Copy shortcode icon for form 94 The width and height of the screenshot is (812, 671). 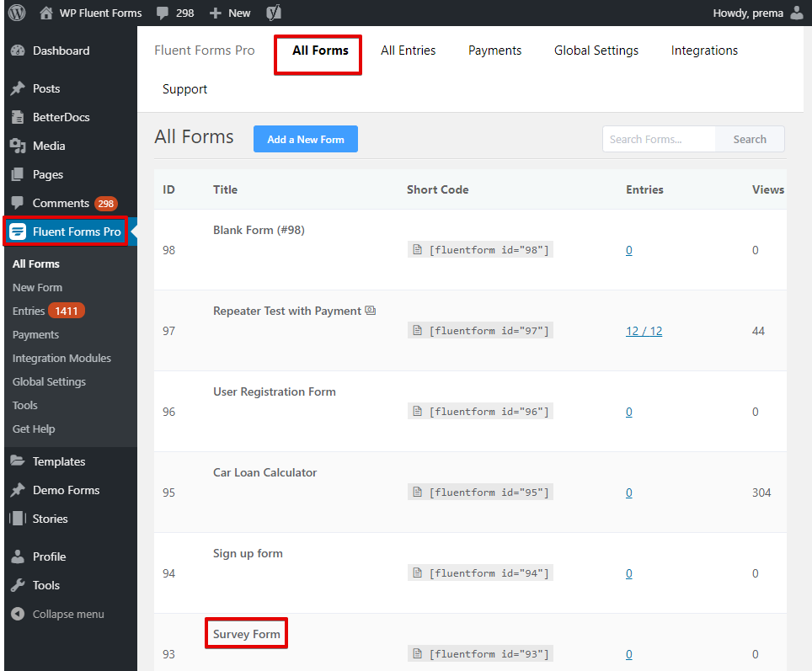[418, 572]
